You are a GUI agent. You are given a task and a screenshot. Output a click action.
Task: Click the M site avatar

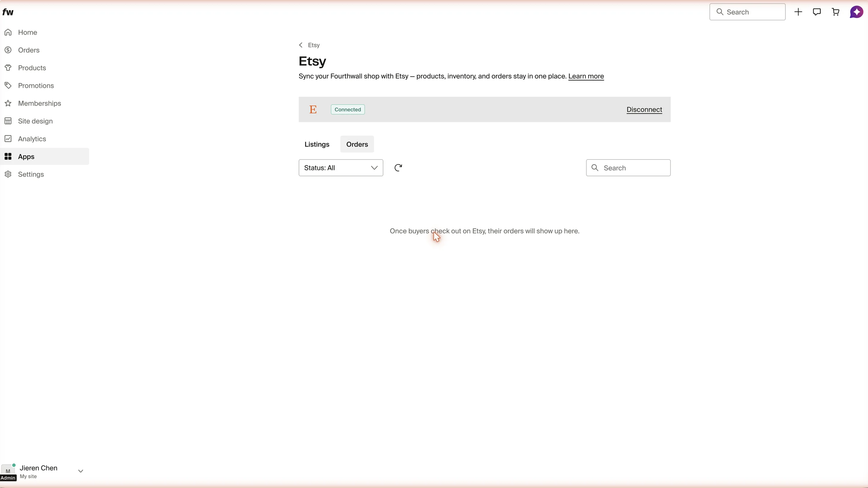coord(8,471)
